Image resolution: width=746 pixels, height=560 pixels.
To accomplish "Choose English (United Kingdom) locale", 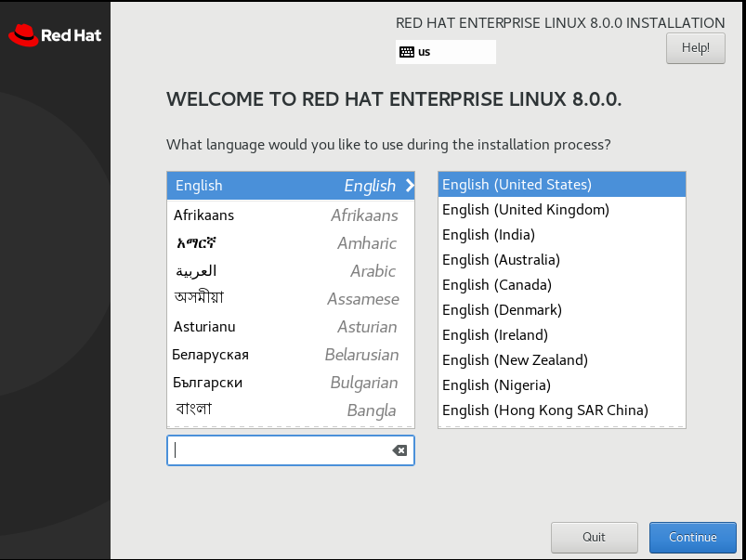I will [x=562, y=210].
